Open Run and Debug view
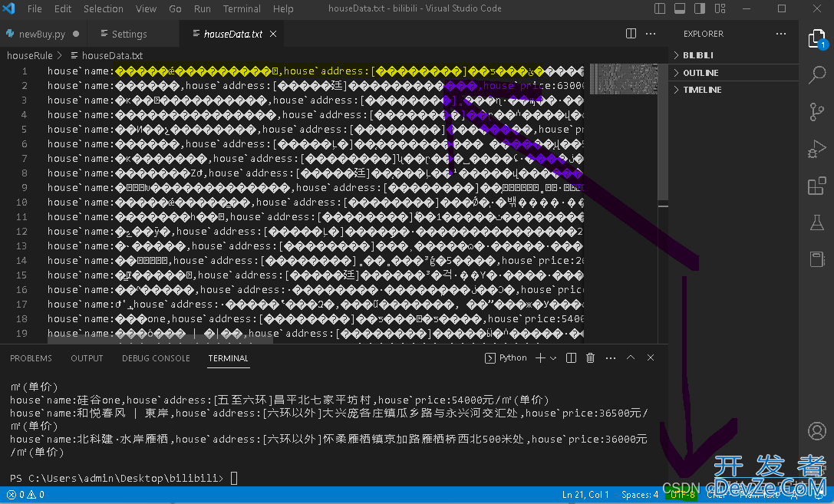Screen dimensions: 834x504 816,149
